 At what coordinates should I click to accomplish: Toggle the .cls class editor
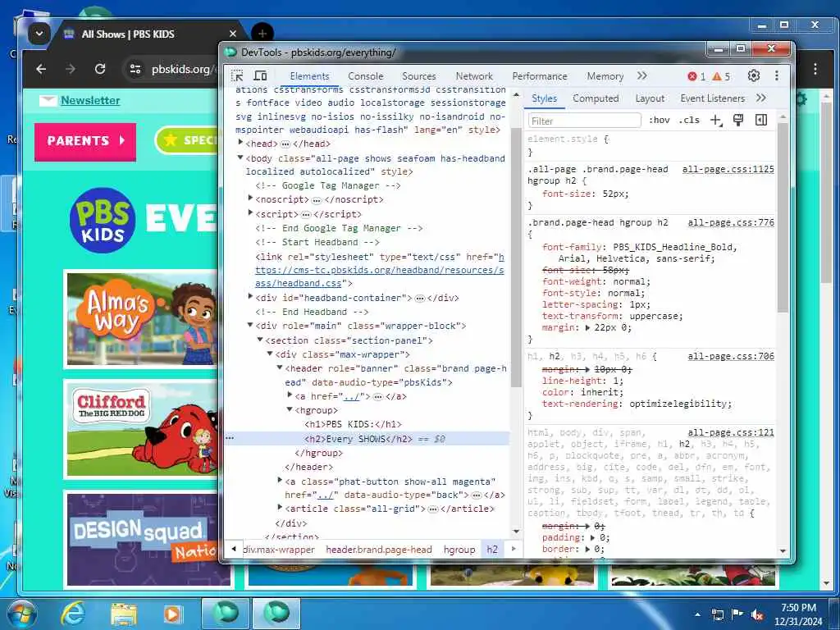point(689,120)
